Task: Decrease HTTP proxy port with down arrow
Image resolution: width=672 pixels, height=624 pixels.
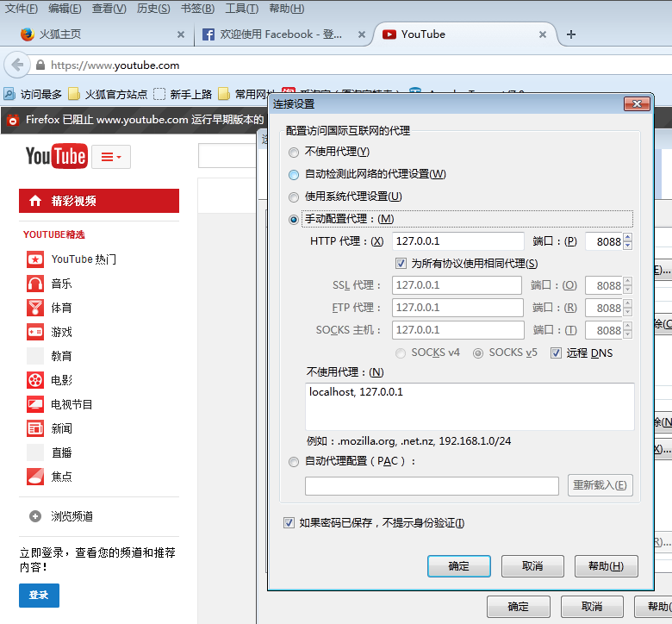Action: (628, 246)
